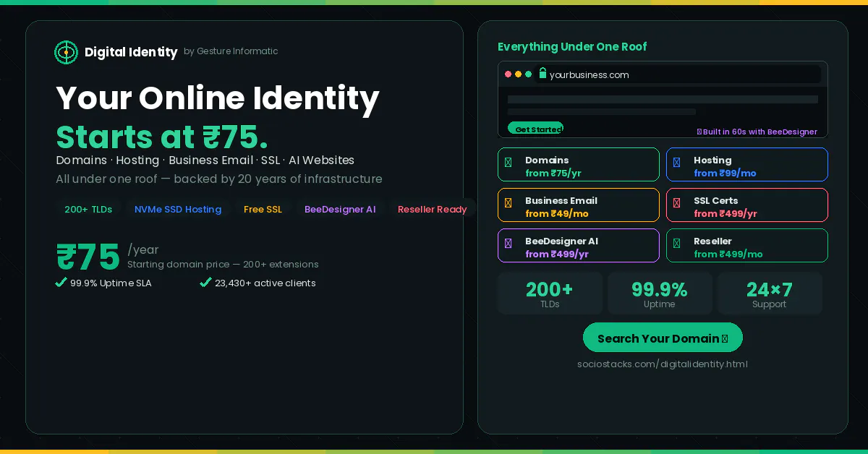Click the 99.9% Uptime stat tile
This screenshot has height=454, width=868.
(x=660, y=294)
